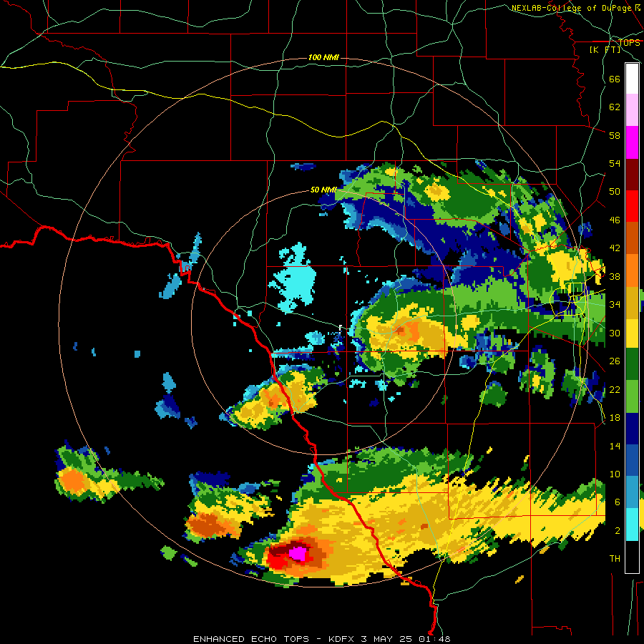
Task: Click the '58' legend label
Action: (x=615, y=135)
